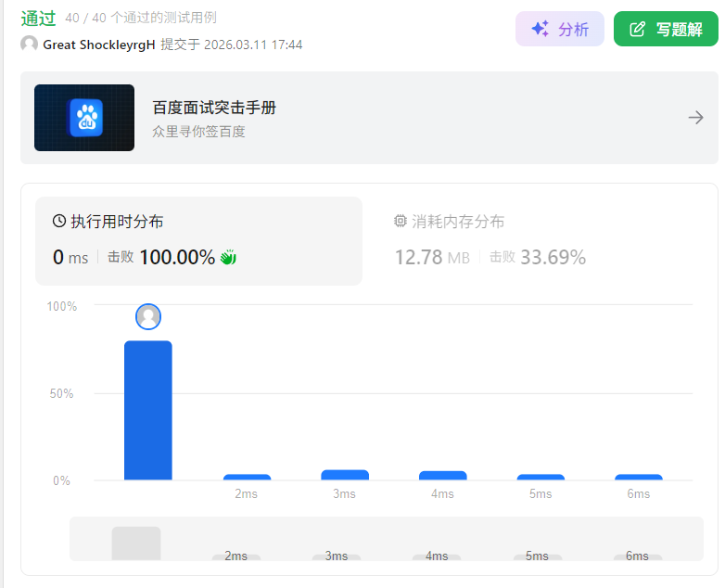Click the green 写题解 button
725x588 pixels.
tap(666, 29)
